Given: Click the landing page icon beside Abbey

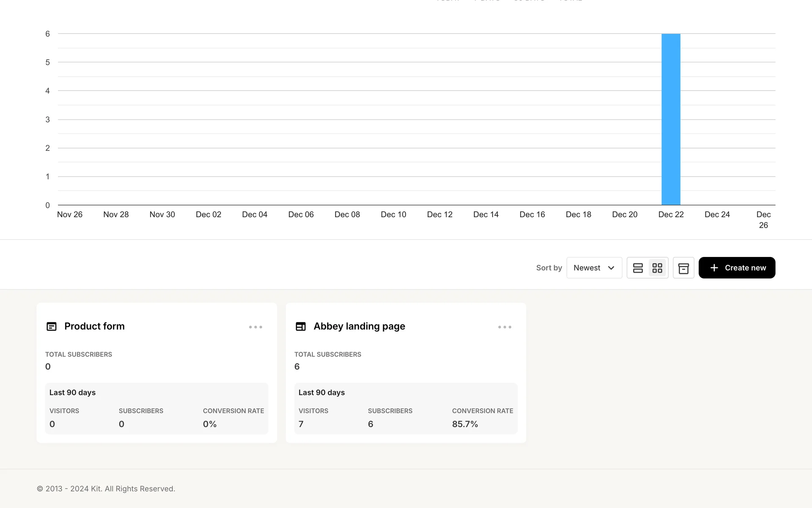Looking at the screenshot, I should [x=301, y=326].
